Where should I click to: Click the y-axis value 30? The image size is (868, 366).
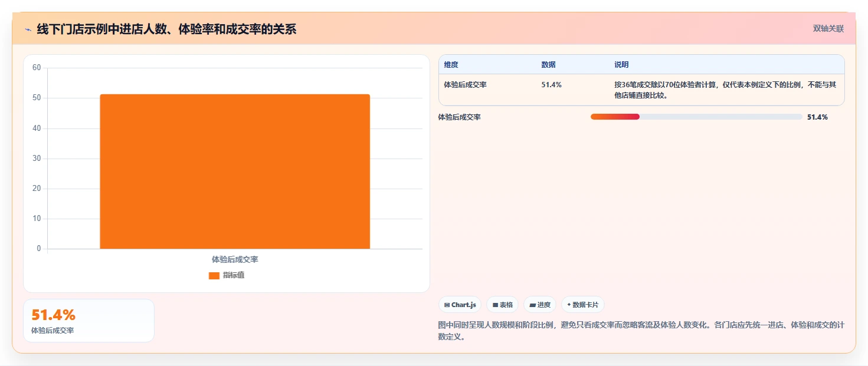37,159
